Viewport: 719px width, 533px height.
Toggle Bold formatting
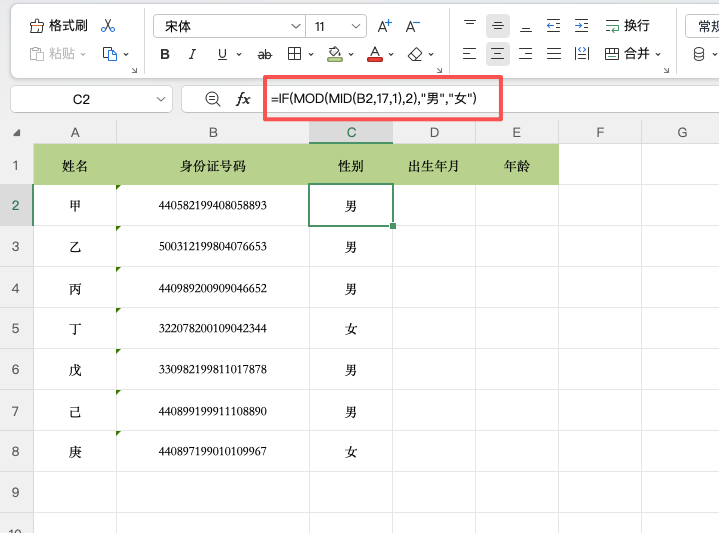[x=165, y=54]
